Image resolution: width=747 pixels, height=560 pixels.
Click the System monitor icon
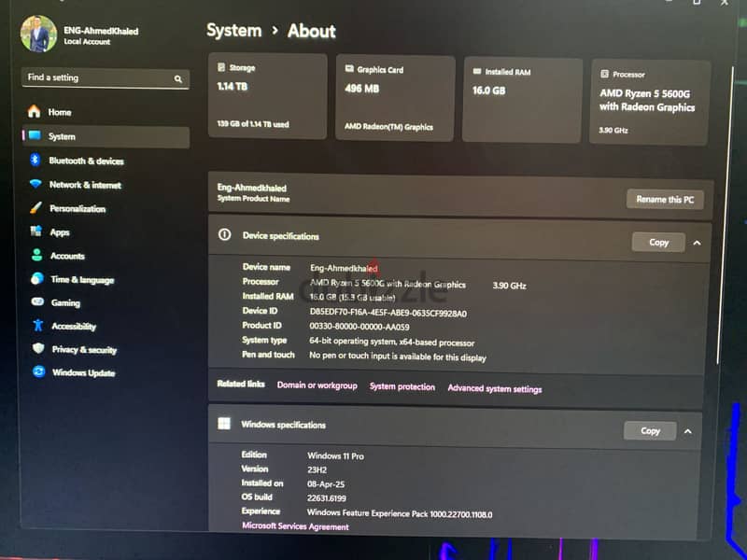35,135
